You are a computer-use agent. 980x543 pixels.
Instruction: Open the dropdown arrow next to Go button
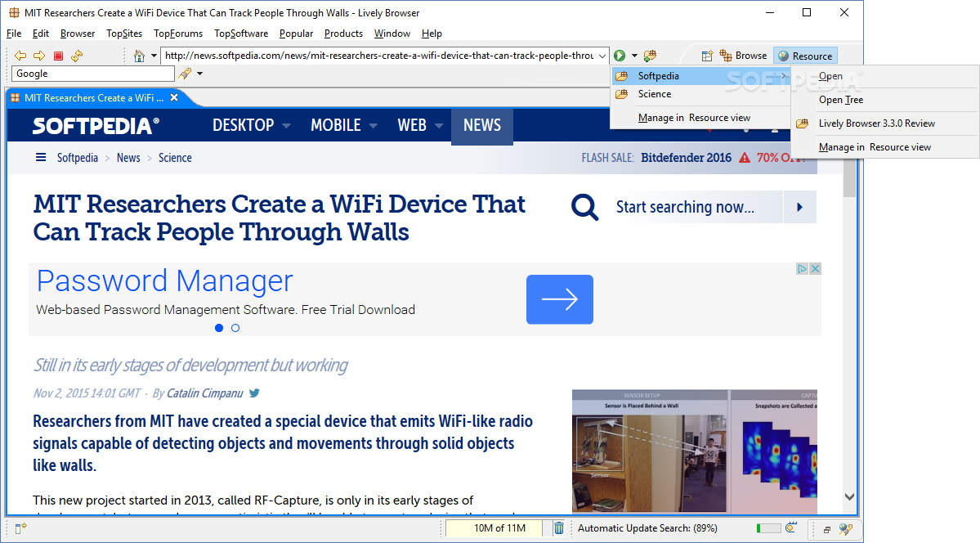click(634, 56)
